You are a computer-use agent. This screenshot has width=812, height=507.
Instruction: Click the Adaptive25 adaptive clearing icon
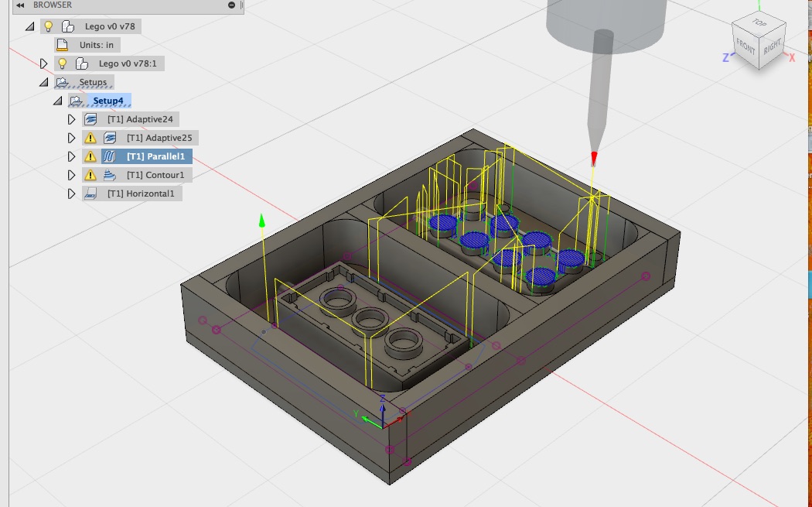(x=110, y=138)
